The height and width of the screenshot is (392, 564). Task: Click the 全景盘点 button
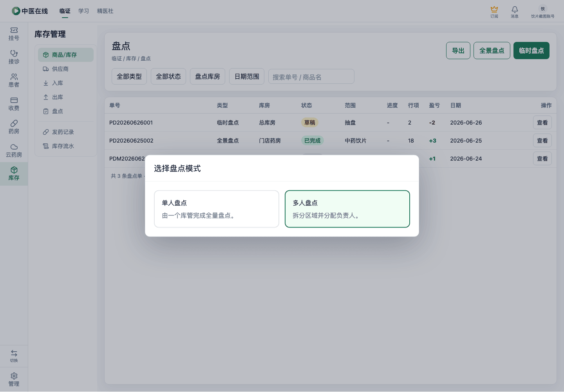(x=492, y=51)
